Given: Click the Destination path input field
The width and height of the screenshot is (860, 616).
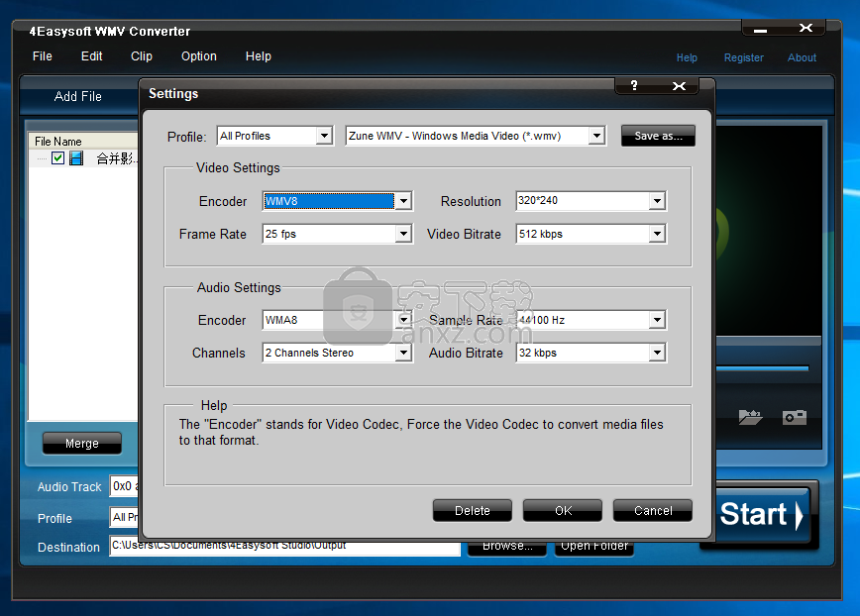Looking at the screenshot, I should (x=284, y=546).
